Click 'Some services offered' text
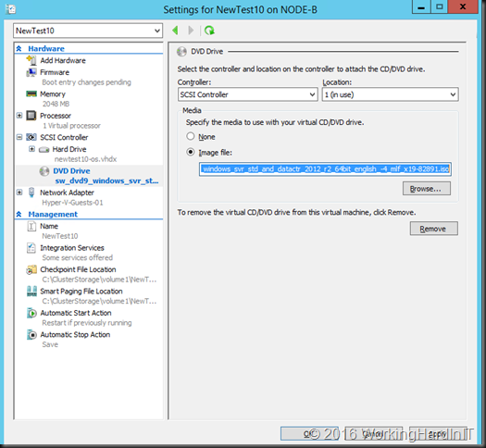Image resolution: width=486 pixels, height=448 pixels. (x=78, y=257)
